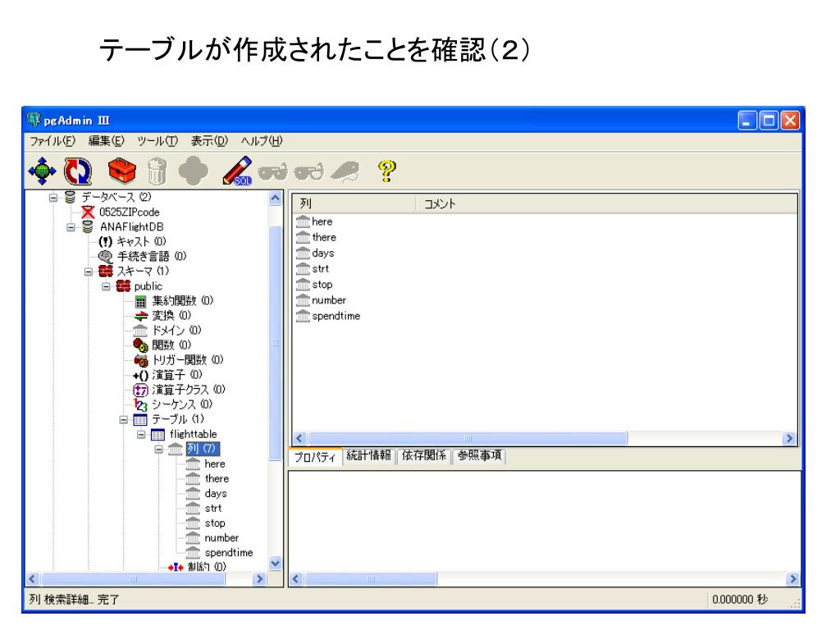Click the gray maintenance toolbar icon
This screenshot has height=630, width=840.
click(345, 172)
